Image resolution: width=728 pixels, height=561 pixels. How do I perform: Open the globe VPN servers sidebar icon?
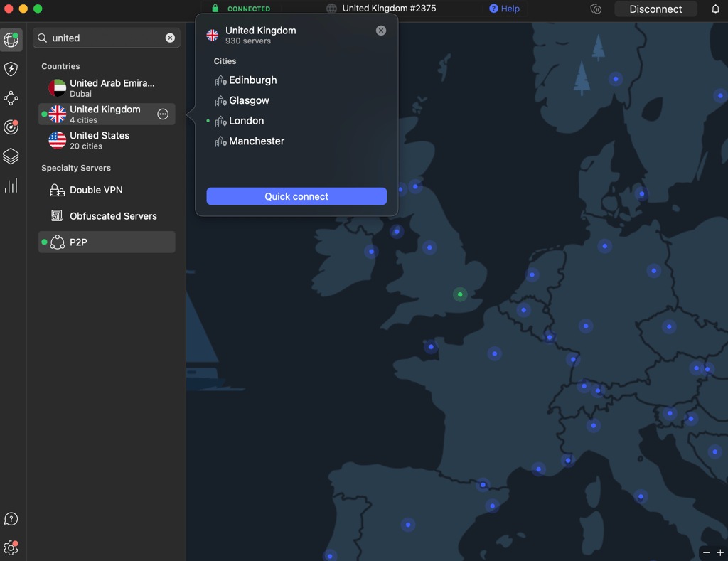pos(11,40)
